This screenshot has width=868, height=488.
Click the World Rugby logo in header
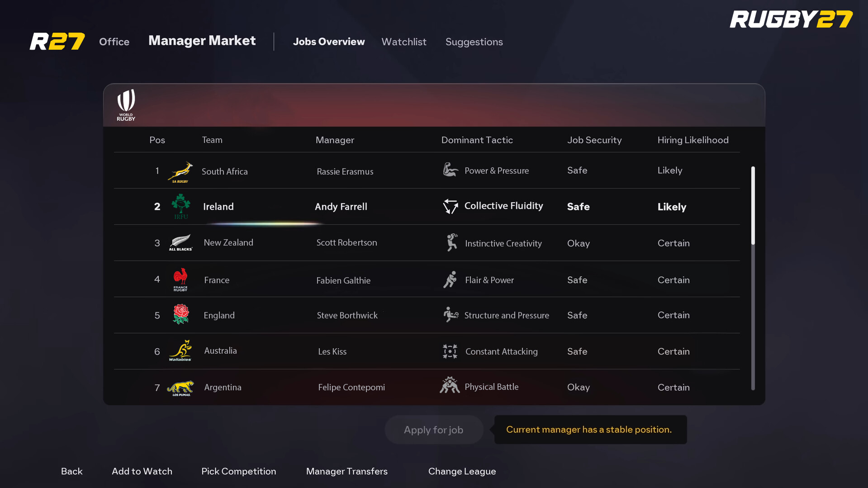[x=126, y=105]
